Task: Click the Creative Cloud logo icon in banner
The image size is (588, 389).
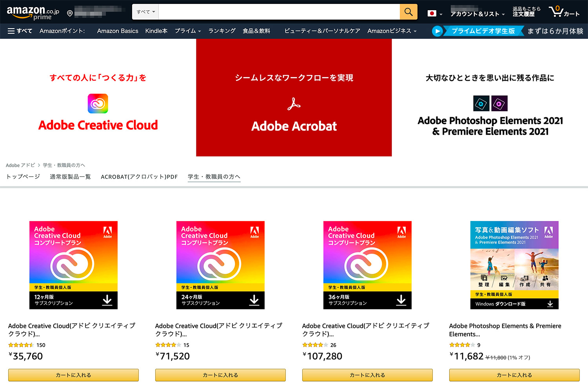Action: click(98, 103)
